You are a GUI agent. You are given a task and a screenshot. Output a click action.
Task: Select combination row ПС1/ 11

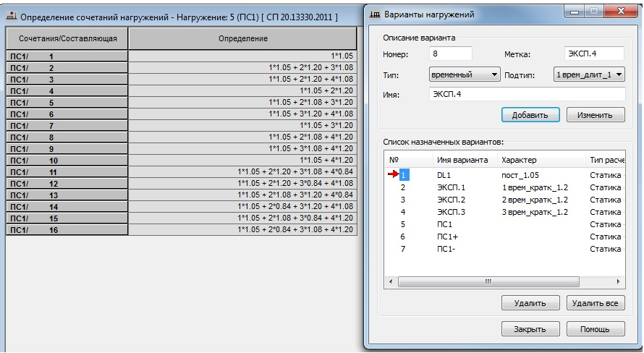click(x=67, y=171)
